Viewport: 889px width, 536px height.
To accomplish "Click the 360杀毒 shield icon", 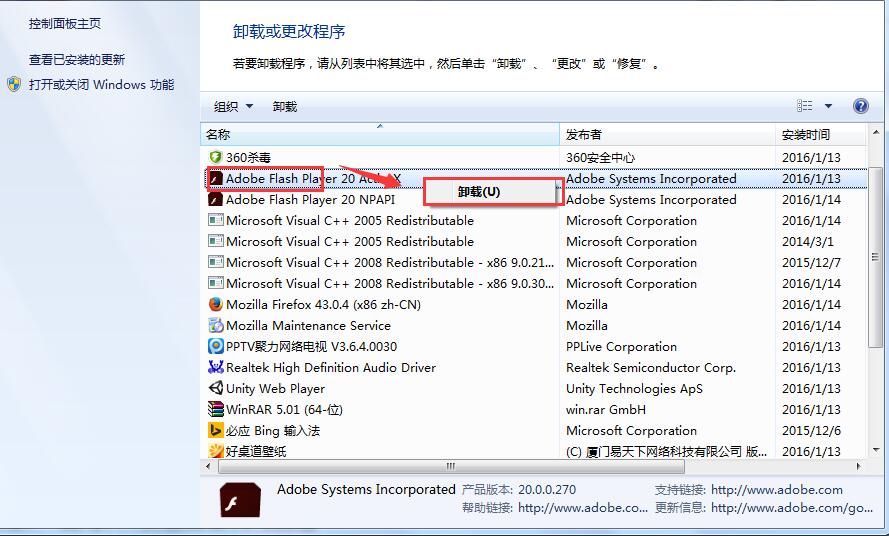I will pos(215,158).
